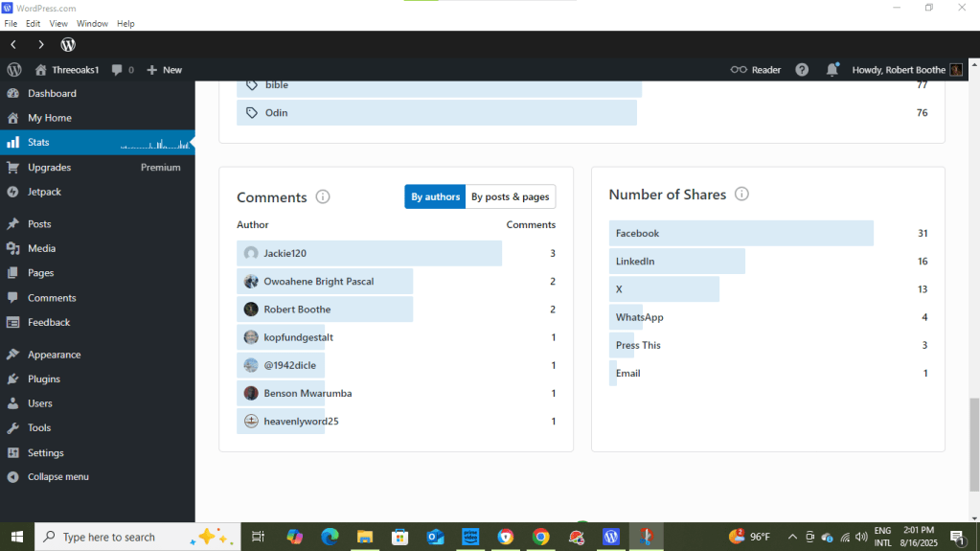
Task: Collapse the sidebar menu
Action: point(57,477)
